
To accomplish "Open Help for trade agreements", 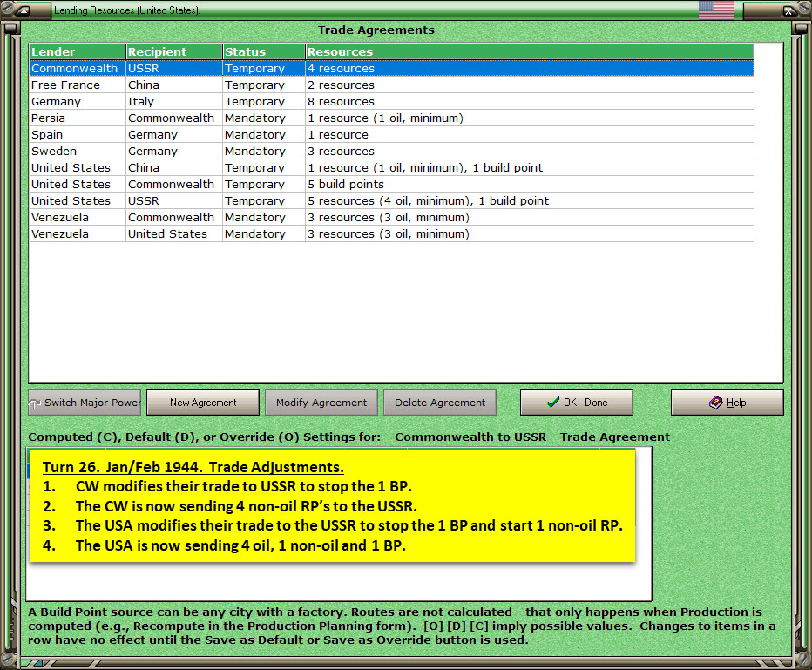I will 727,403.
